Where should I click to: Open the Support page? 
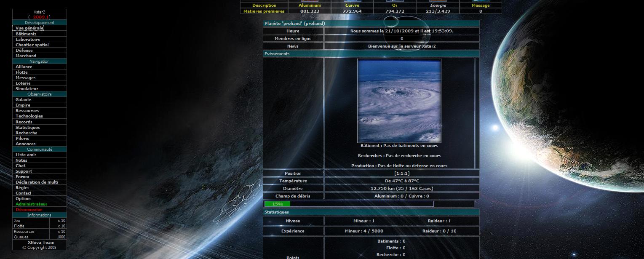click(24, 171)
